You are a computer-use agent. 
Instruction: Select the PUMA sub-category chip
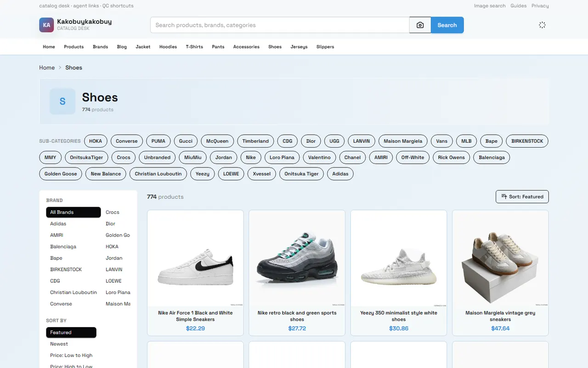click(158, 141)
